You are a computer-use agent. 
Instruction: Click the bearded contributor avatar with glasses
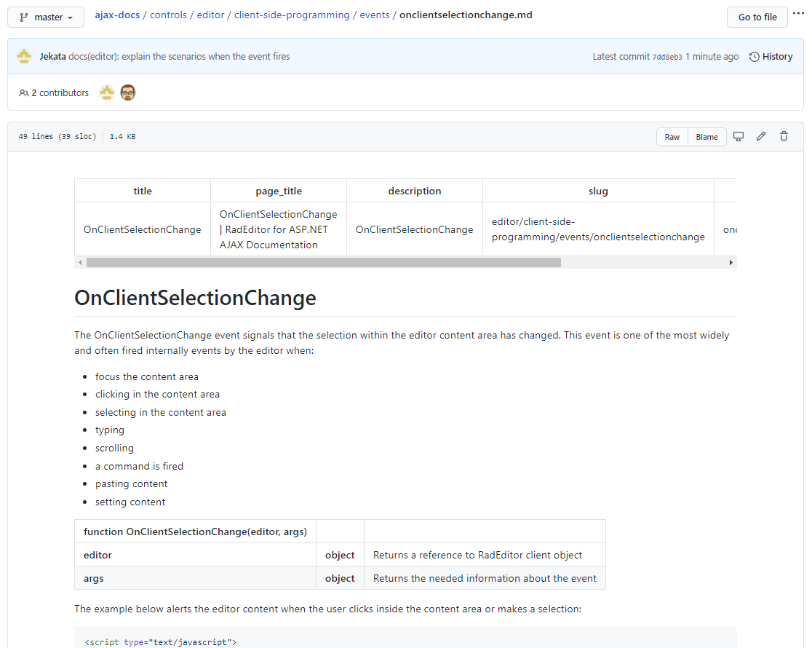[x=128, y=92]
